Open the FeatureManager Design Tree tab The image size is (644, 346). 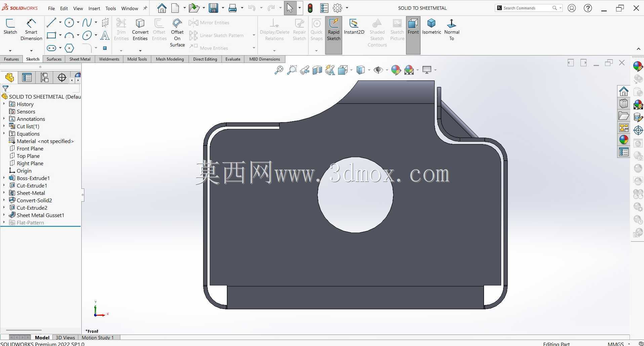pos(9,78)
